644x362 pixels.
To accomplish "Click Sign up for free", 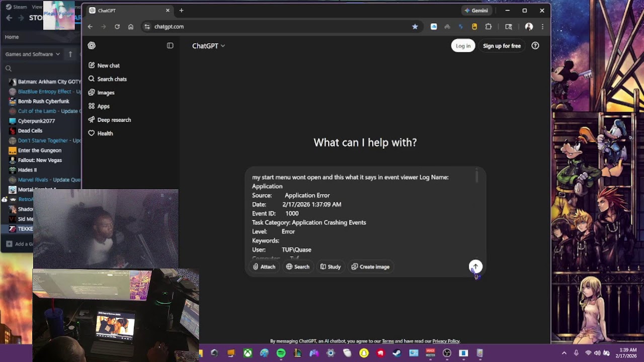I will tap(502, 46).
